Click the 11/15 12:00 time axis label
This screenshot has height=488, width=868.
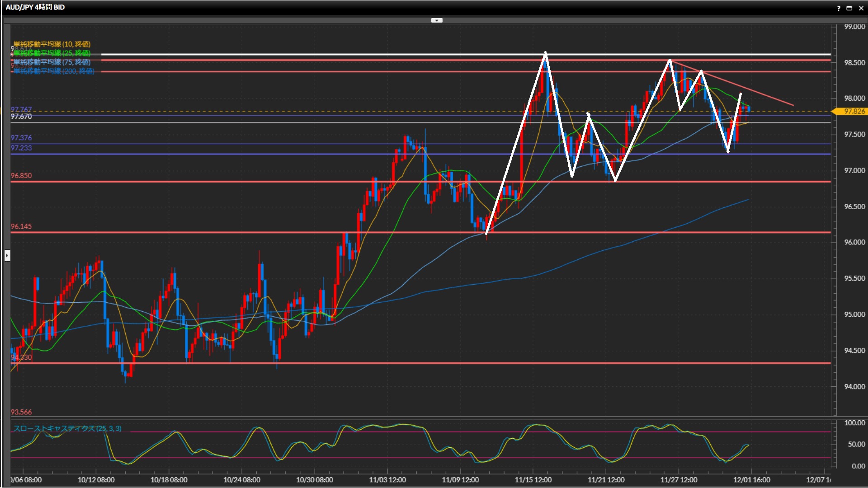pos(533,480)
